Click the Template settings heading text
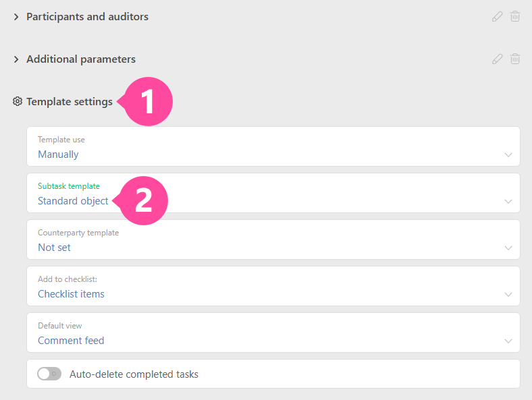 point(70,102)
